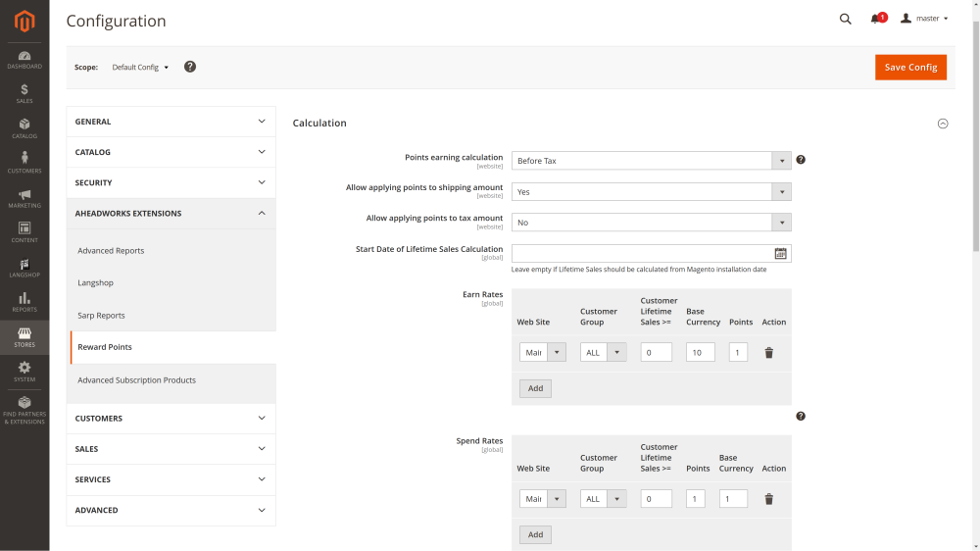
Task: Click the Earn Rates help icon
Action: 801,416
